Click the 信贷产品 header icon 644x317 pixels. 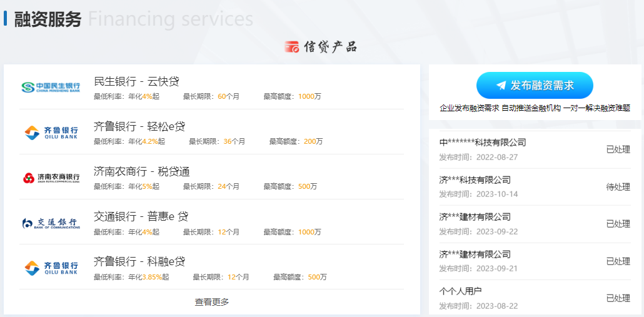pyautogui.click(x=292, y=47)
